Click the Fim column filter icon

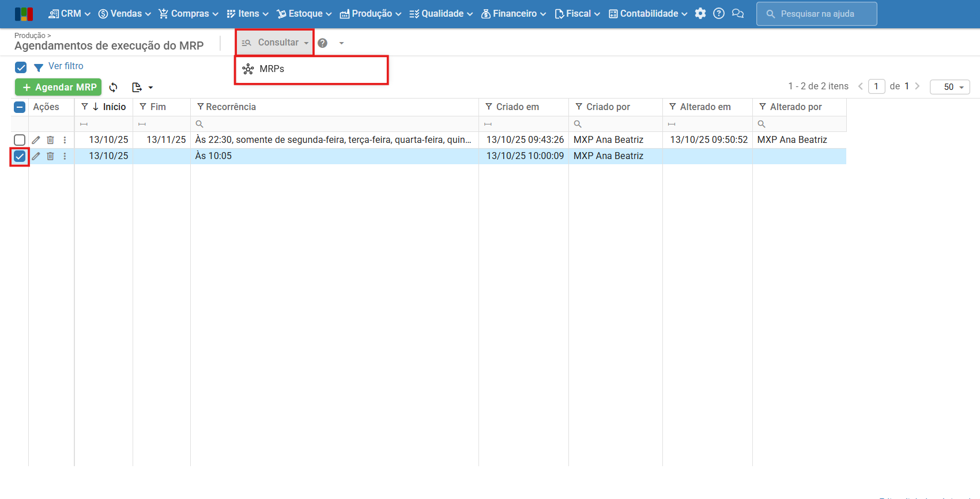[x=143, y=107]
